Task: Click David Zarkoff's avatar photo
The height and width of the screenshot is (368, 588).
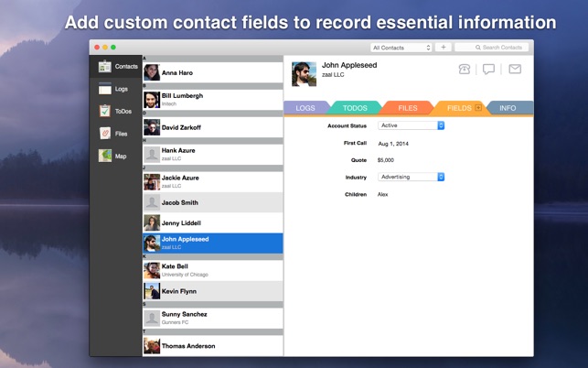Action: pos(152,127)
